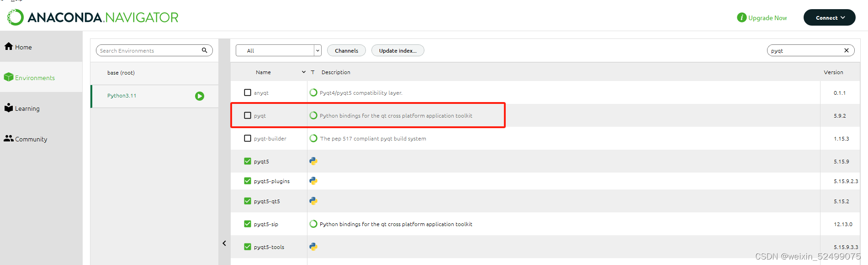Click the Version column header
868x265 pixels.
click(833, 72)
